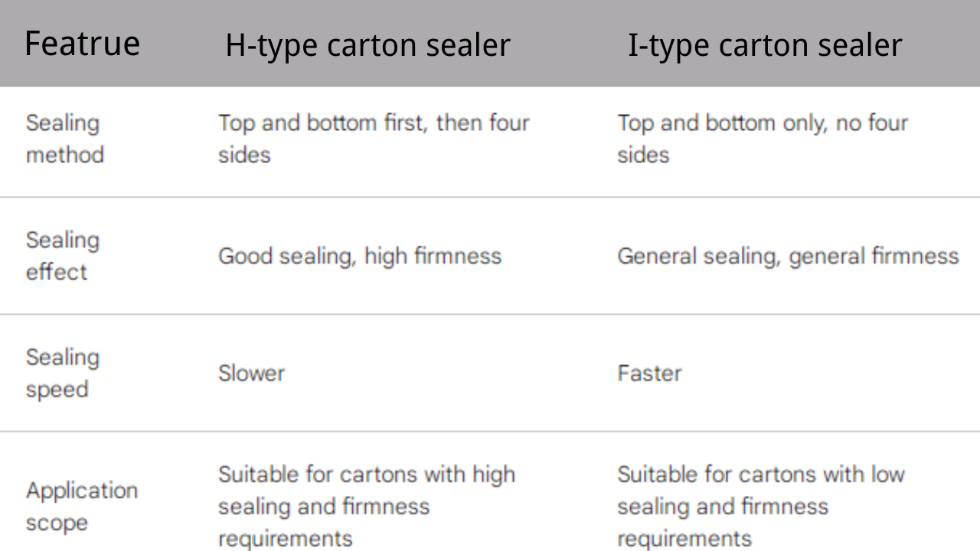Select the "H-type carton sealer" column header

[x=367, y=45]
